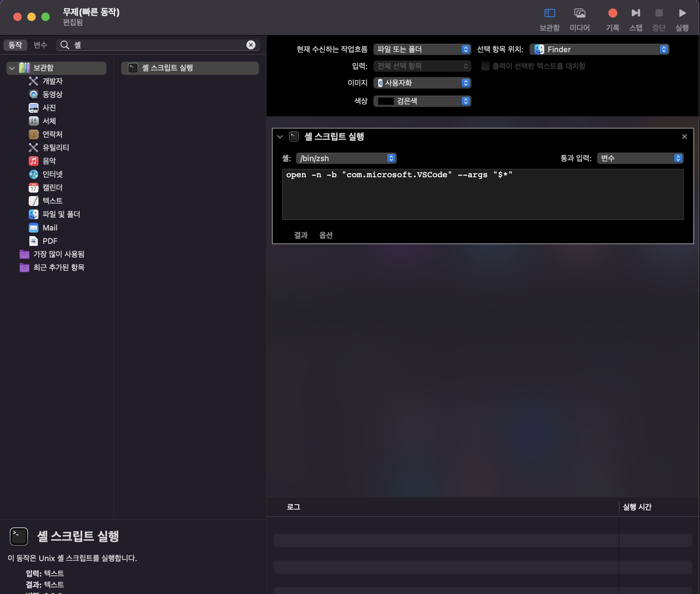The width and height of the screenshot is (700, 594).
Task: Toggle the Library (보관함) sidebar icon
Action: click(549, 13)
